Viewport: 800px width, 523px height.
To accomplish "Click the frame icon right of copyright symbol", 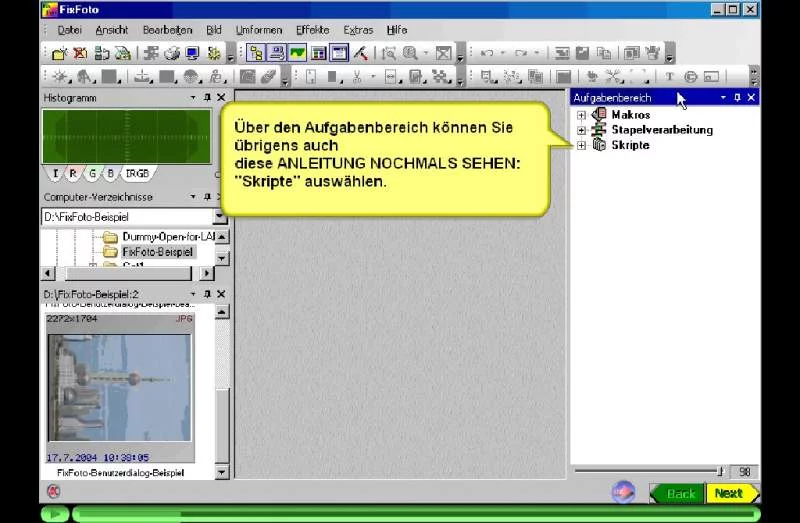I will tap(711, 77).
